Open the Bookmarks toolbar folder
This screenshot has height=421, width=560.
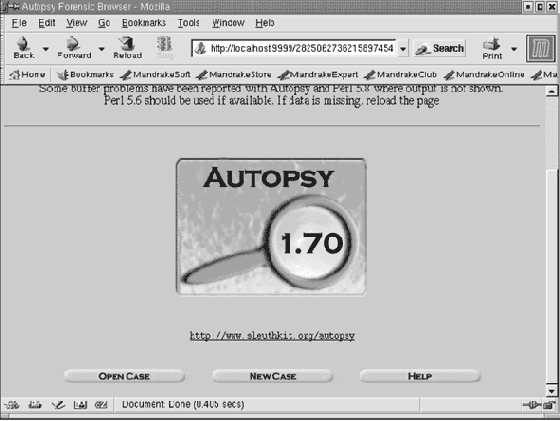(x=85, y=75)
